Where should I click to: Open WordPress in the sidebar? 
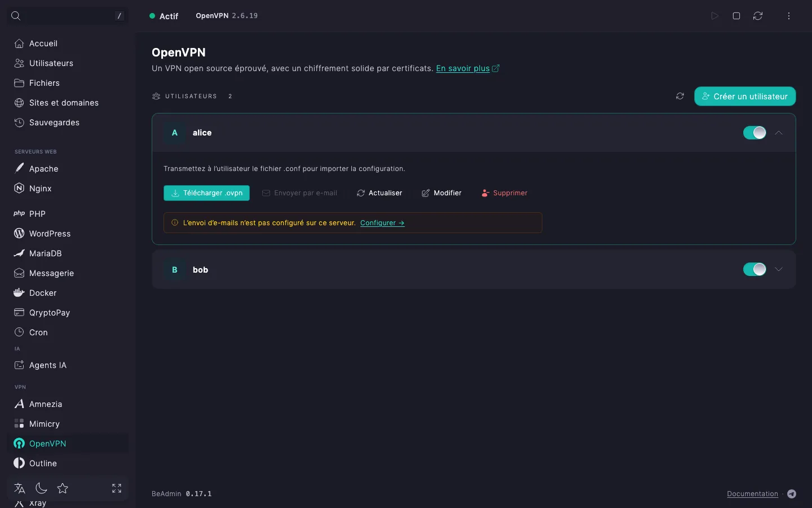pos(68,234)
